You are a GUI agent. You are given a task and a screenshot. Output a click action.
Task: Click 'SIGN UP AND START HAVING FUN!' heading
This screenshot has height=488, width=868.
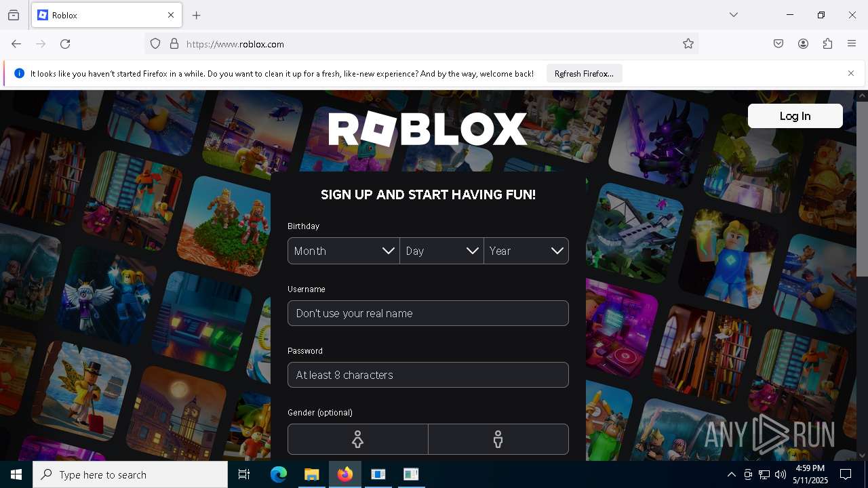point(428,195)
